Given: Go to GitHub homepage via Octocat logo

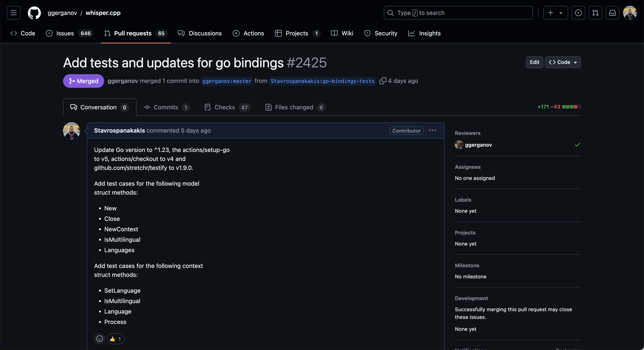Looking at the screenshot, I should 34,13.
